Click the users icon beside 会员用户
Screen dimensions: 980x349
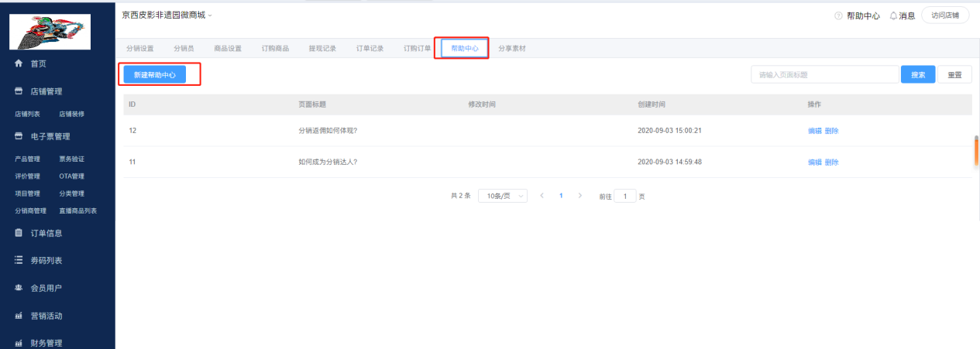[19, 288]
